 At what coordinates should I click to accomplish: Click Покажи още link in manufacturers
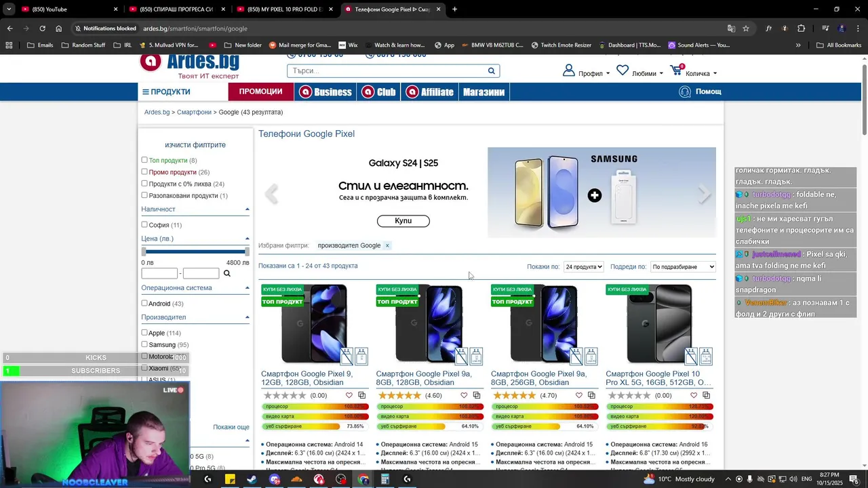pyautogui.click(x=231, y=427)
